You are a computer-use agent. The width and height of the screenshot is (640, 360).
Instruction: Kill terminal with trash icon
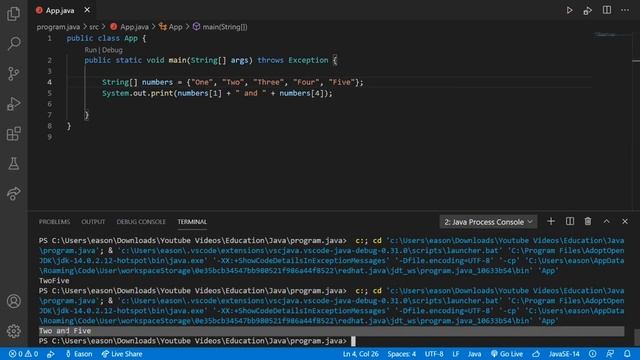coord(588,221)
